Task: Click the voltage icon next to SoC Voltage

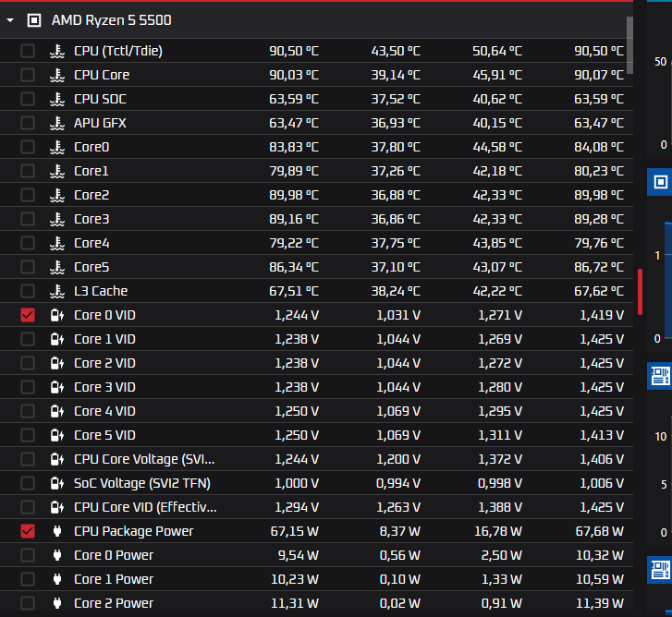Action: (56, 483)
